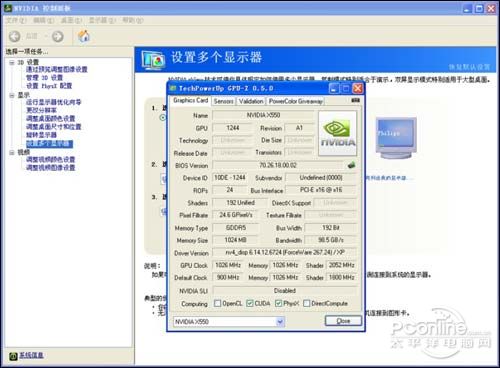Open 调整视频颜色设置 in tree
The width and height of the screenshot is (500, 368).
click(x=51, y=159)
